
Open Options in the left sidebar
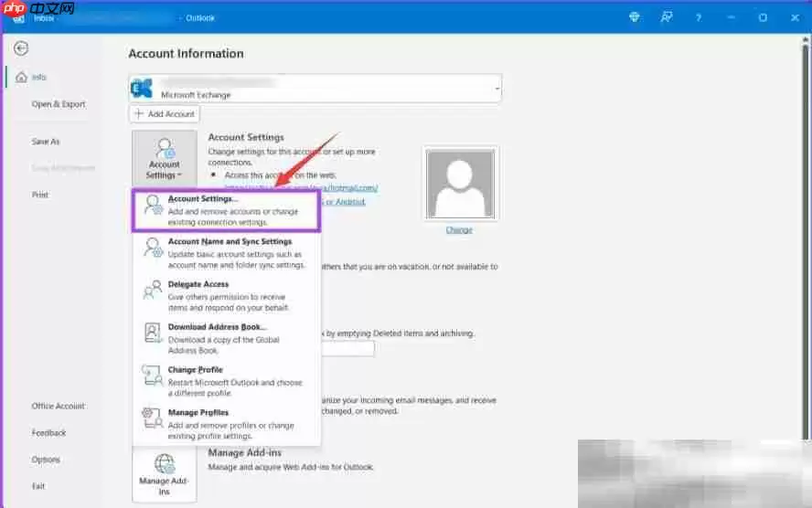[x=46, y=460]
